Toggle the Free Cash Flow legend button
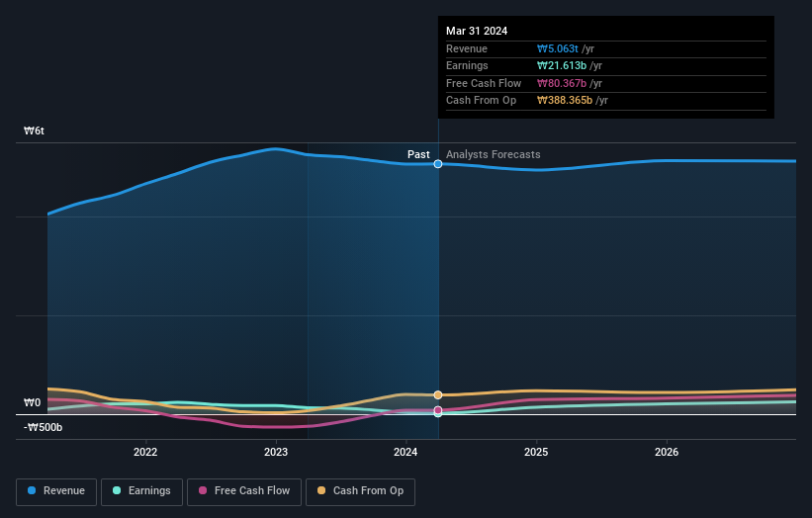 click(x=244, y=491)
